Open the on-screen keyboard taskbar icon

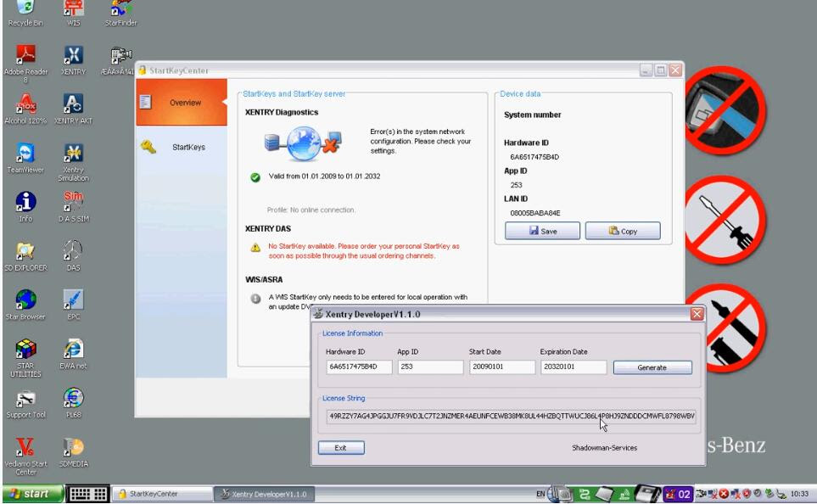tap(88, 494)
